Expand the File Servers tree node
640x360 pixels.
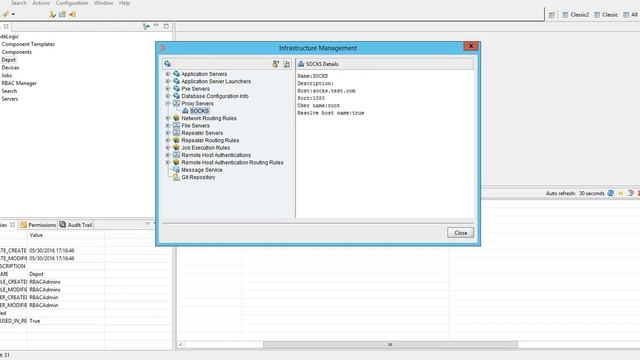[x=168, y=125]
